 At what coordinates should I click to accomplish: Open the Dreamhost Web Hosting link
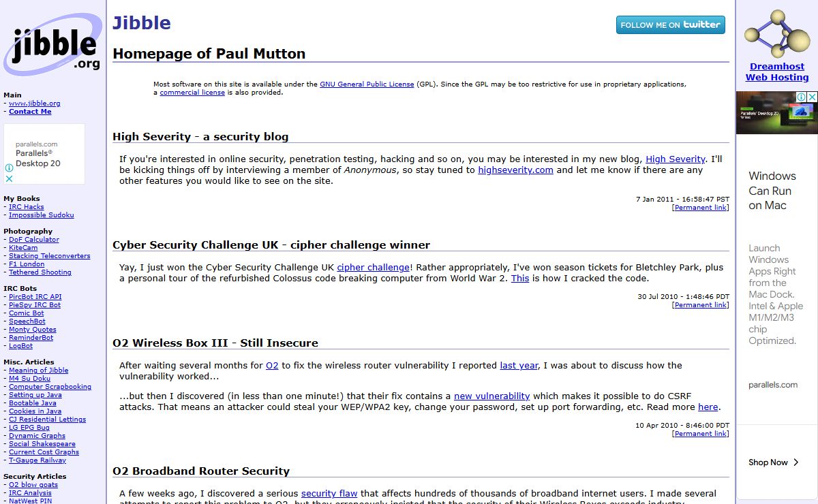point(776,72)
